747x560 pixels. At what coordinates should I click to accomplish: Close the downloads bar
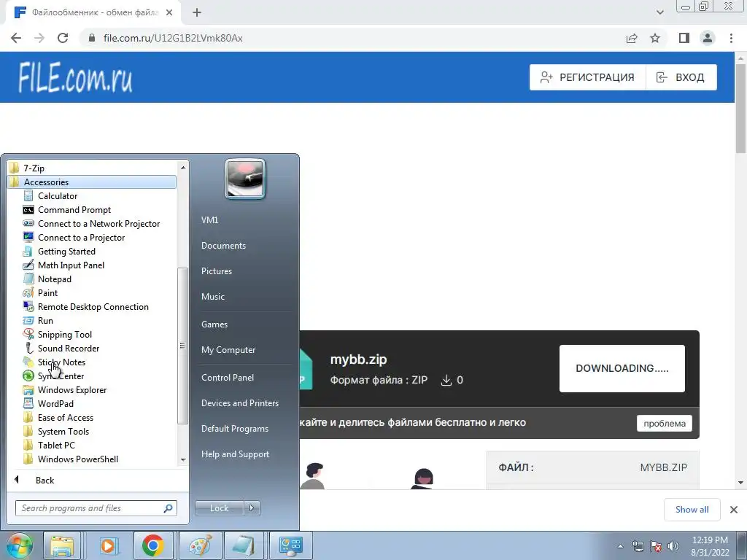point(734,510)
